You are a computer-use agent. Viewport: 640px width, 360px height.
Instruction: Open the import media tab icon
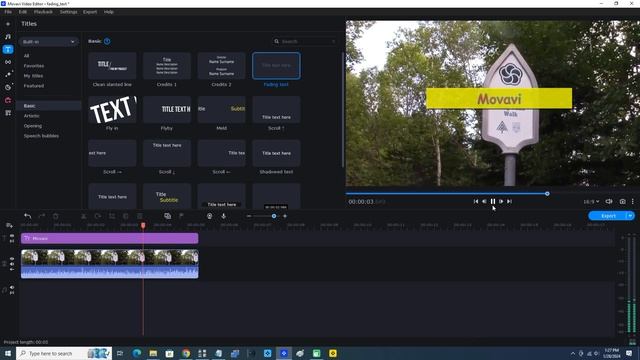pyautogui.click(x=8, y=24)
